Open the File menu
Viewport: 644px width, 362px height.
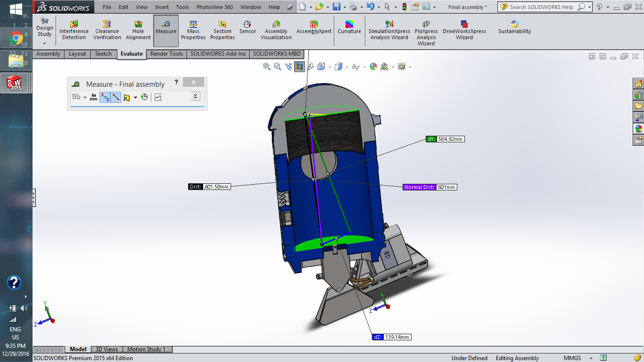[x=107, y=7]
